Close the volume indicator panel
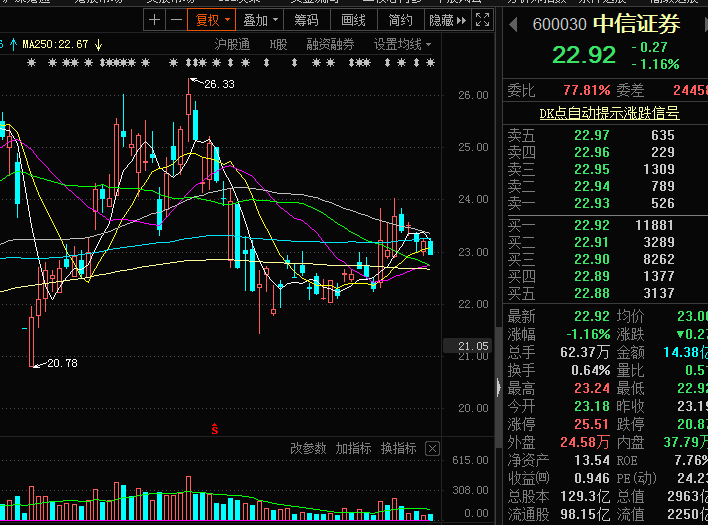 (x=432, y=449)
